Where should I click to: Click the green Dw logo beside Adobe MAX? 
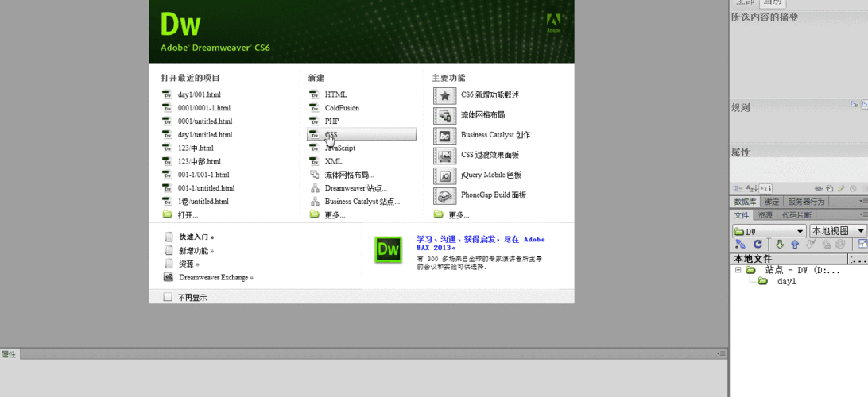pos(388,250)
